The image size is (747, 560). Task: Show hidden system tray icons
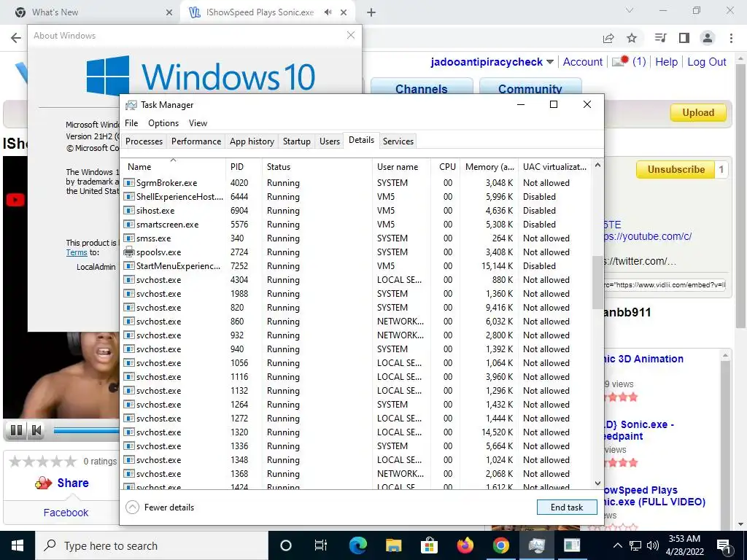point(617,545)
